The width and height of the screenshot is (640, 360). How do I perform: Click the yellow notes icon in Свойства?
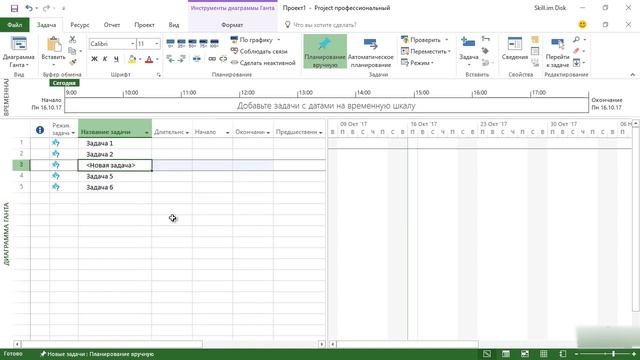point(535,40)
